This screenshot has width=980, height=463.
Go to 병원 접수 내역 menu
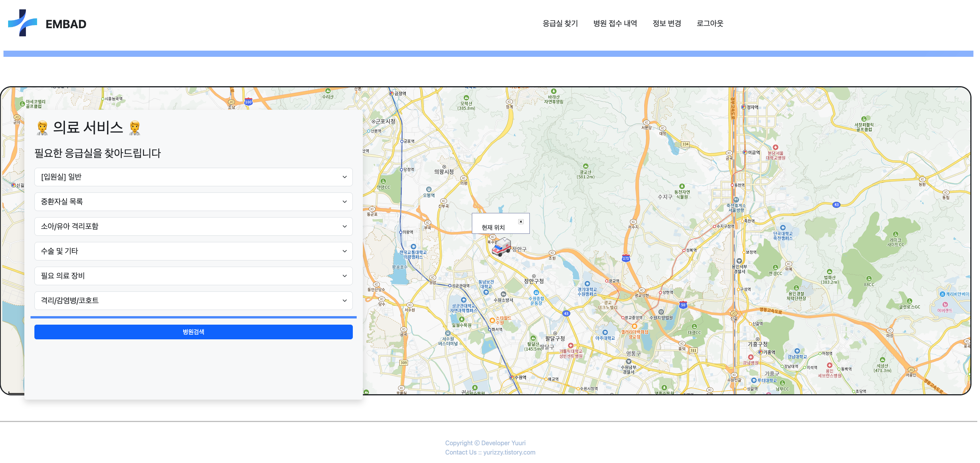coord(615,24)
